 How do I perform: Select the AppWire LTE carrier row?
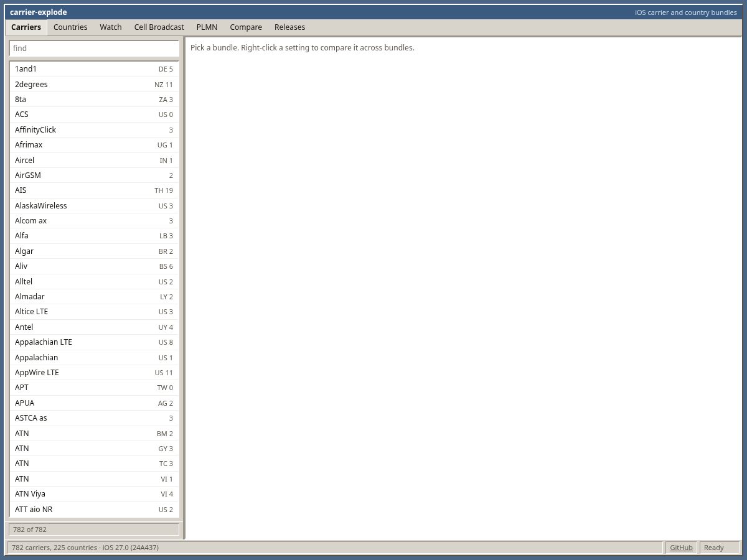pyautogui.click(x=94, y=373)
